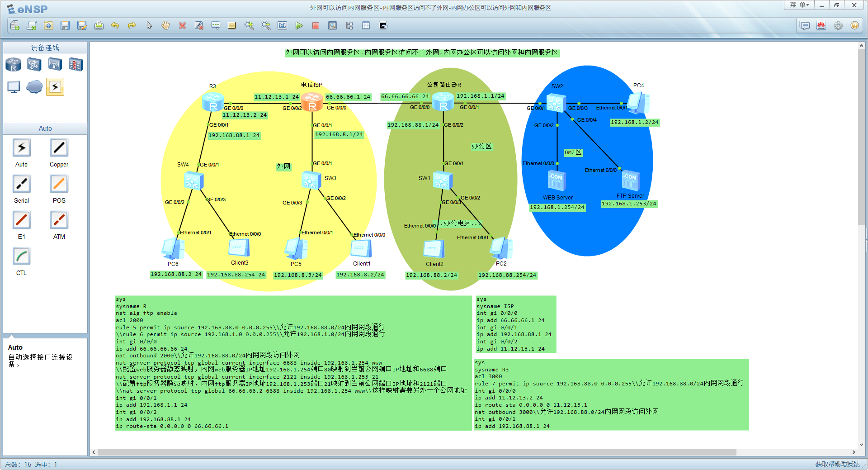Select switch SW2 in DMZ
The height and width of the screenshot is (470, 868).
tap(556, 103)
